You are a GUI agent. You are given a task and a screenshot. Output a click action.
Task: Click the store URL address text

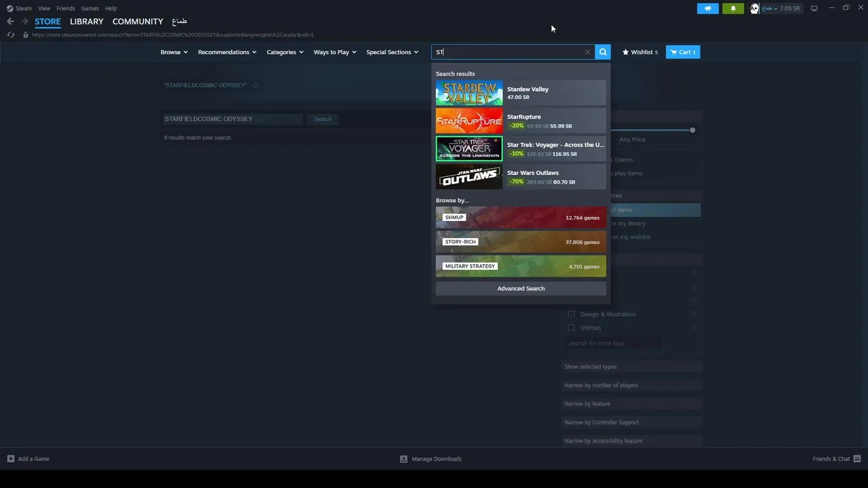tap(172, 35)
